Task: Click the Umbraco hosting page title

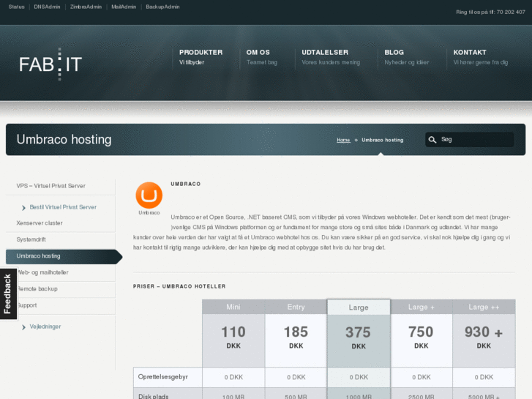Action: click(x=64, y=140)
